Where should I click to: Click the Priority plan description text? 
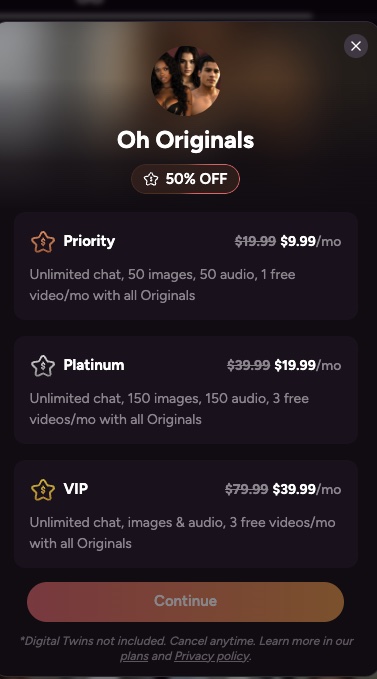162,285
